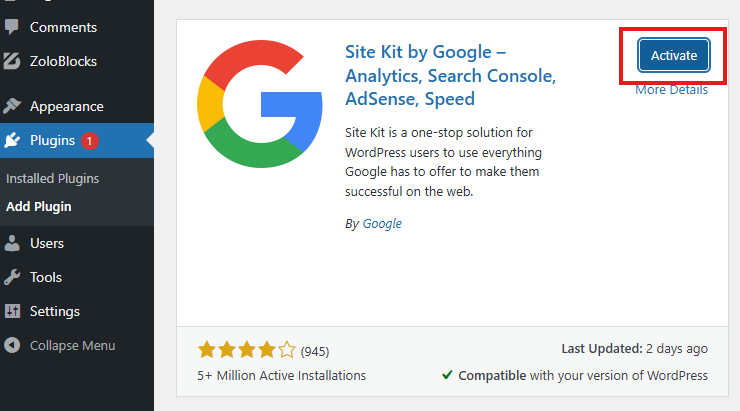Image resolution: width=740 pixels, height=411 pixels.
Task: Click the 945 ratings count
Action: pyautogui.click(x=315, y=352)
